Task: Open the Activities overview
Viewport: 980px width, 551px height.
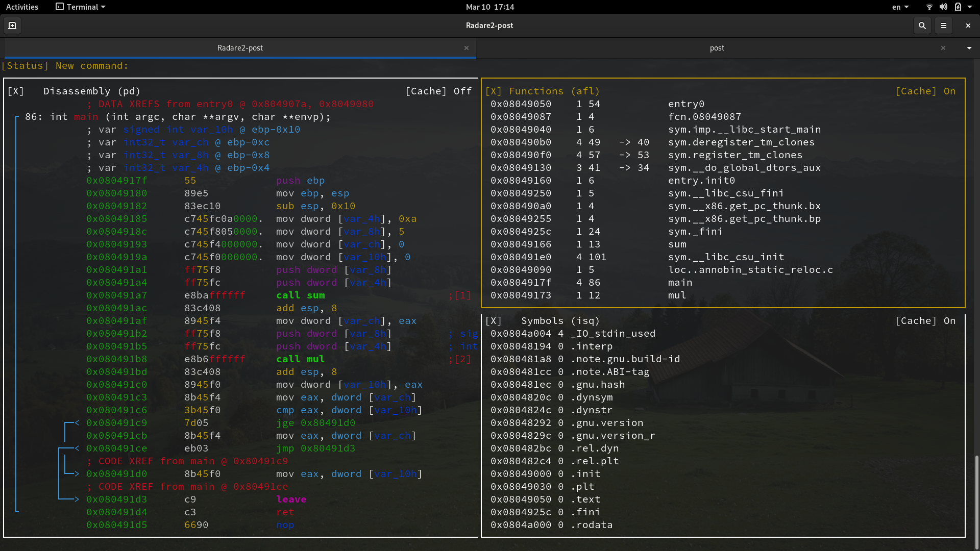Action: (22, 7)
